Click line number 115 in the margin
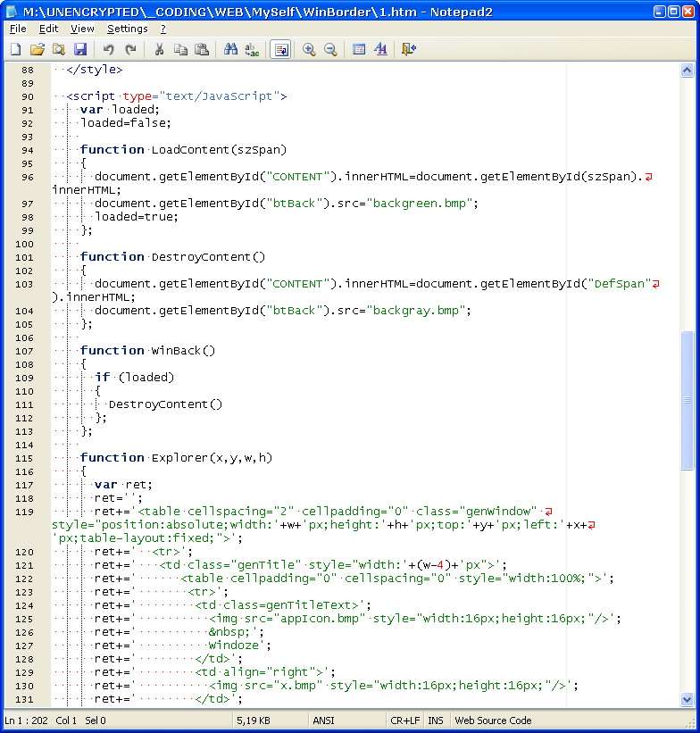This screenshot has height=733, width=700. click(x=24, y=459)
